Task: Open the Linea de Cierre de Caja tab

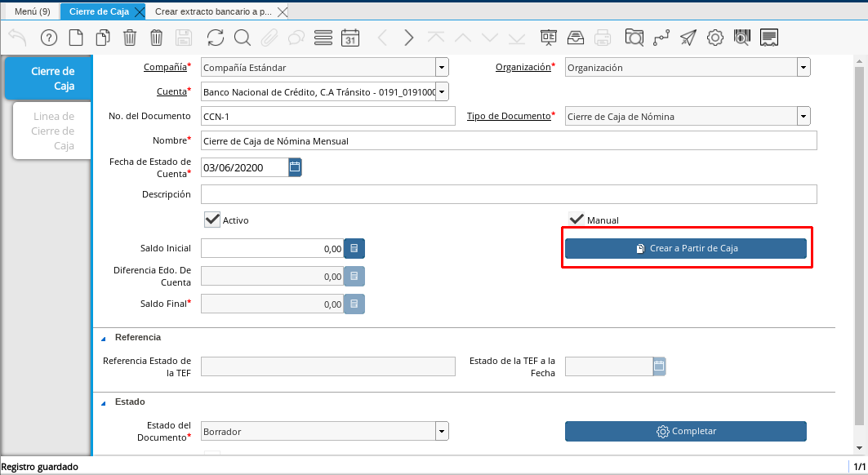Action: [x=53, y=131]
